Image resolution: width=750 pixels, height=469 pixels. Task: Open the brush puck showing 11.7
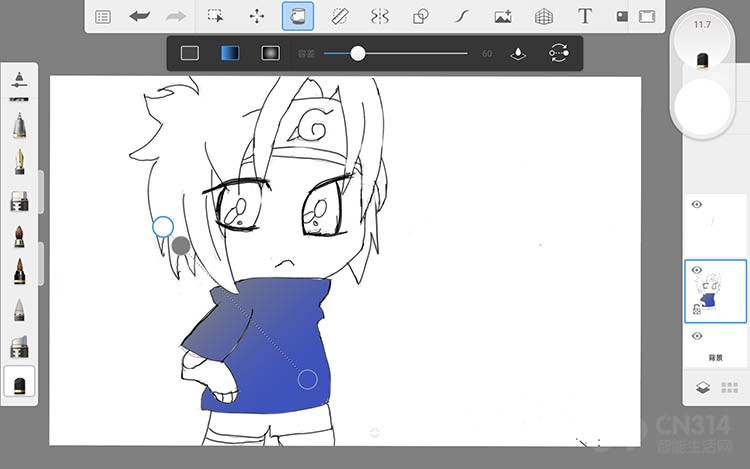[702, 41]
